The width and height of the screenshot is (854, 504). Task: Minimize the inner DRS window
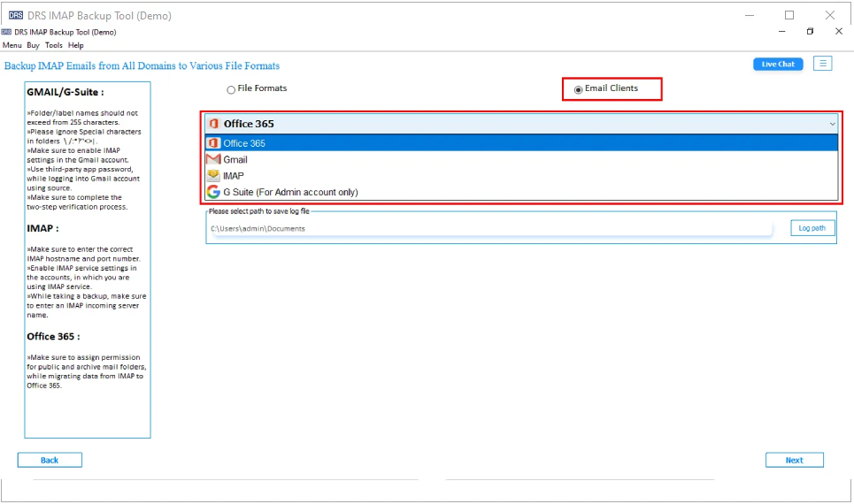pos(782,32)
